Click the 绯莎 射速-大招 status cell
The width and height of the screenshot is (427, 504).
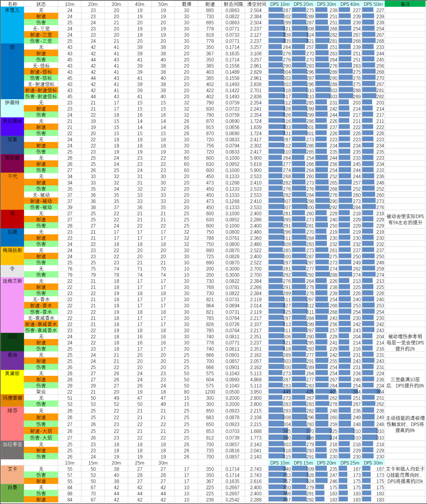[41, 431]
